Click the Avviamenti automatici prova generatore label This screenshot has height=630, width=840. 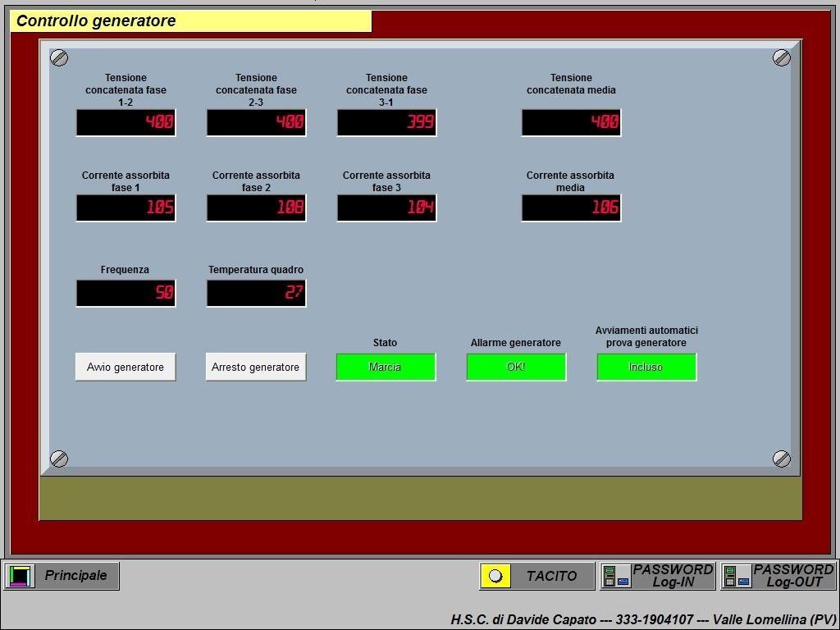coord(646,336)
